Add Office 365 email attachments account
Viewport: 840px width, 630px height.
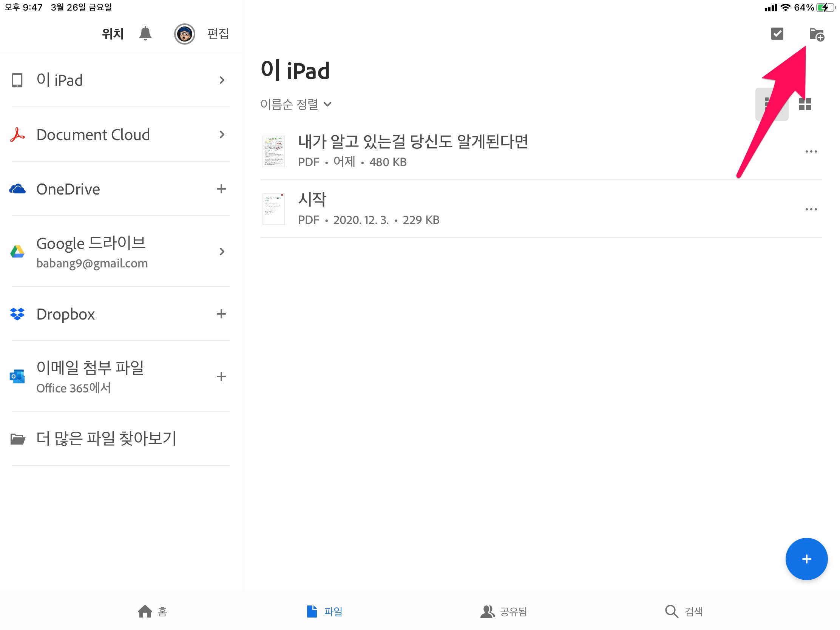[221, 376]
